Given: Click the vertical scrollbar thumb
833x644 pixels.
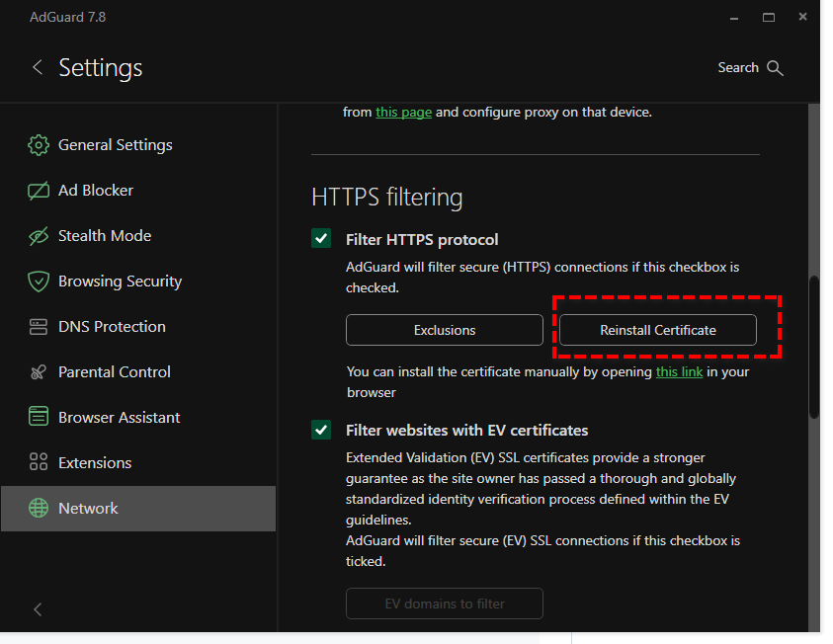Looking at the screenshot, I should tap(814, 348).
